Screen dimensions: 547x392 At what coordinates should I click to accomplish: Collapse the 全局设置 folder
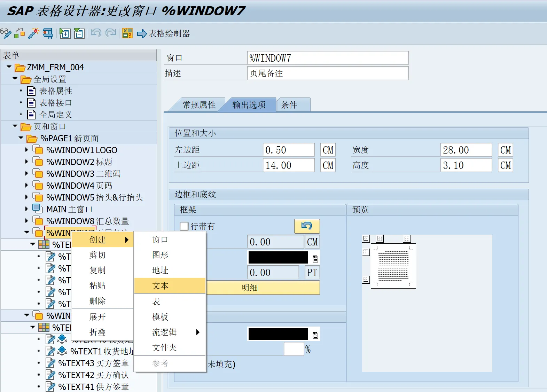click(15, 79)
